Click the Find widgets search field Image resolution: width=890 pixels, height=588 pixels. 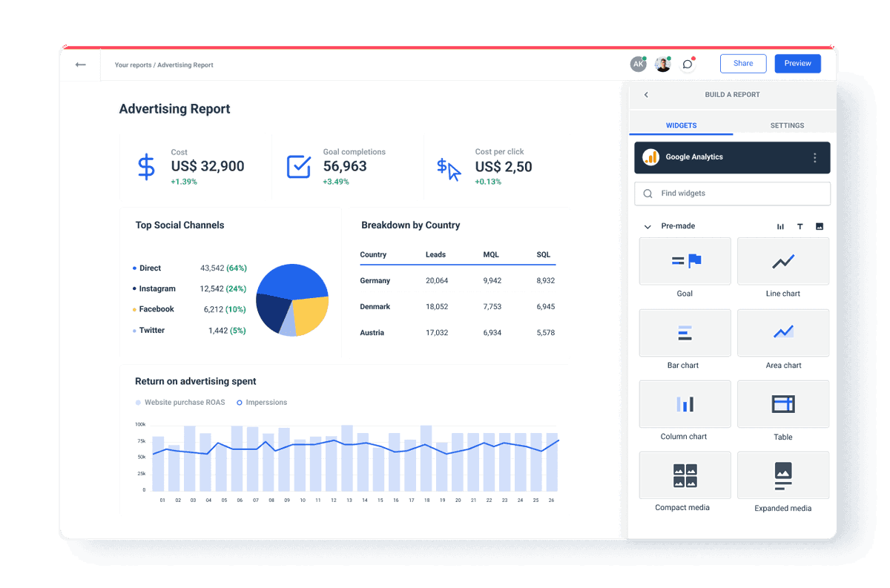(732, 194)
